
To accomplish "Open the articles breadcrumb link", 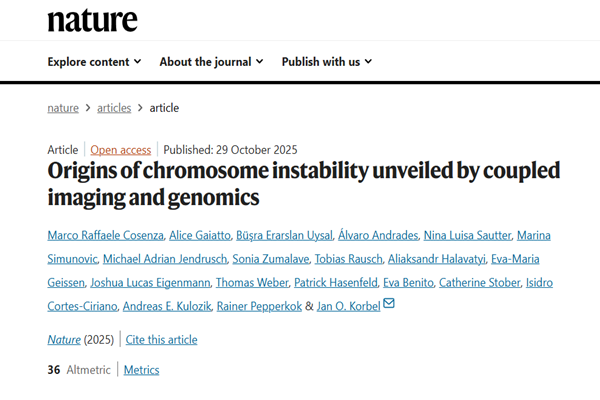I will 114,108.
